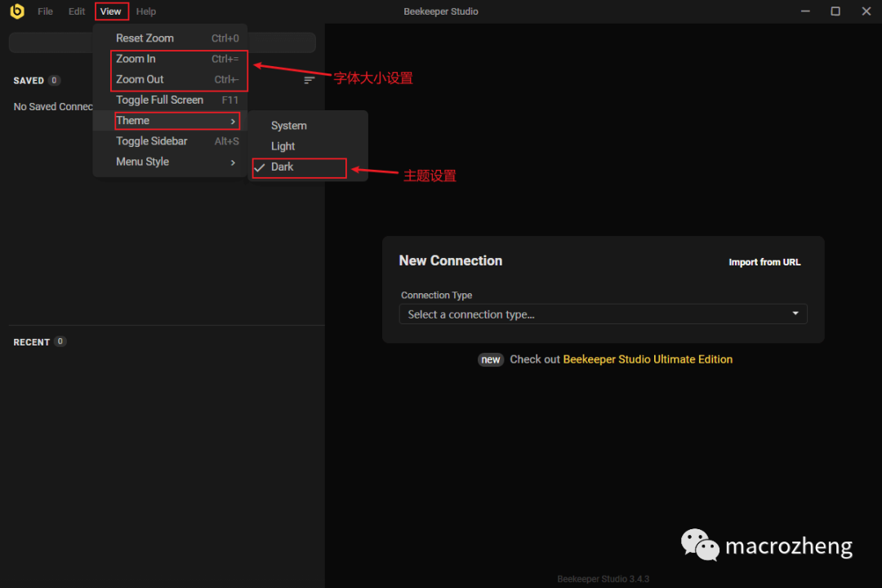Select Zoom In menu entry

coord(171,59)
